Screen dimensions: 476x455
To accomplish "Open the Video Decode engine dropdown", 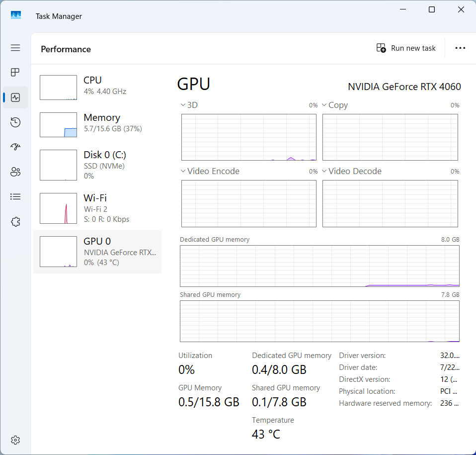I will click(x=324, y=171).
